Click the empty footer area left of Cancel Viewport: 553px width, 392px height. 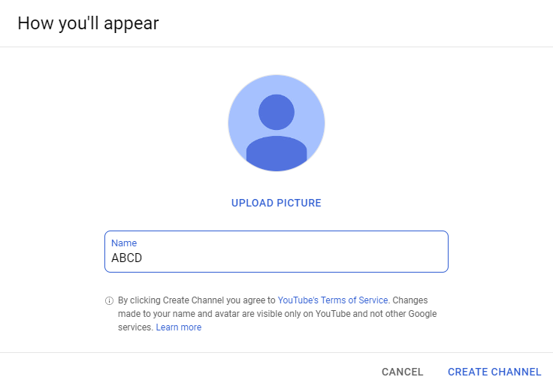coord(188,372)
